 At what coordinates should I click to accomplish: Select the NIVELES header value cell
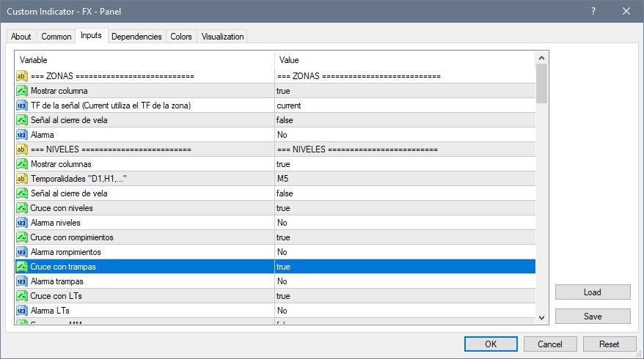coord(405,149)
